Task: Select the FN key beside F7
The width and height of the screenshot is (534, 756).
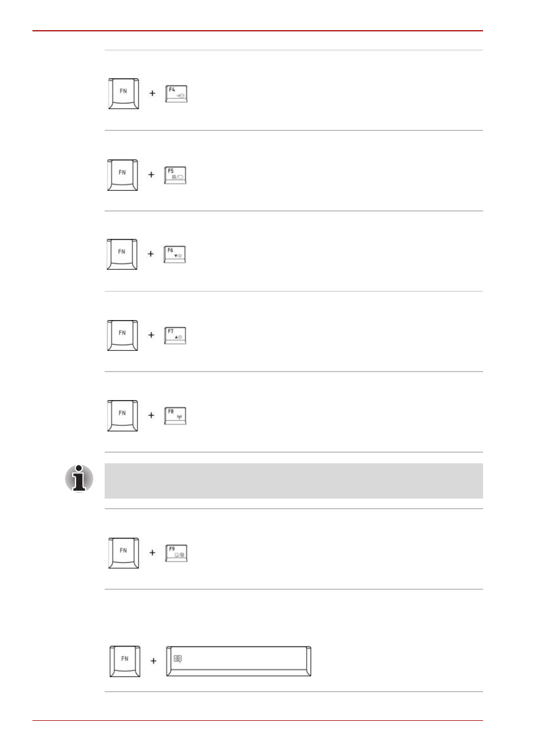Action: click(123, 335)
